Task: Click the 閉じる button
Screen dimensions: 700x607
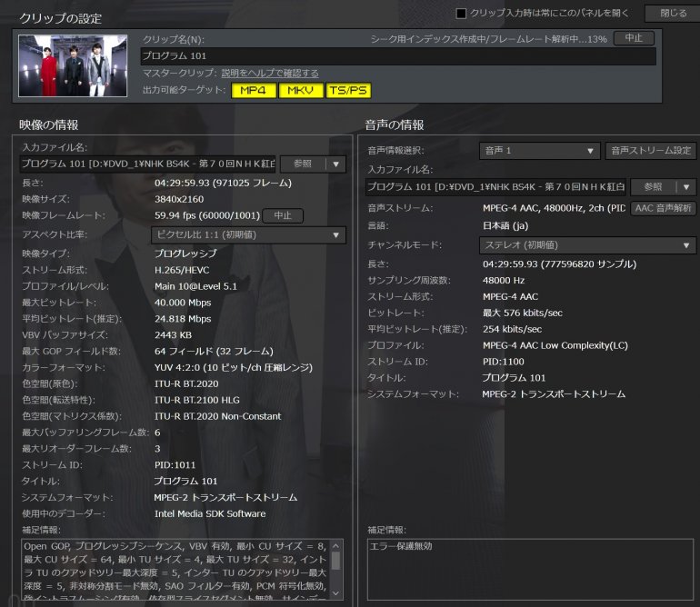Action: coord(674,14)
